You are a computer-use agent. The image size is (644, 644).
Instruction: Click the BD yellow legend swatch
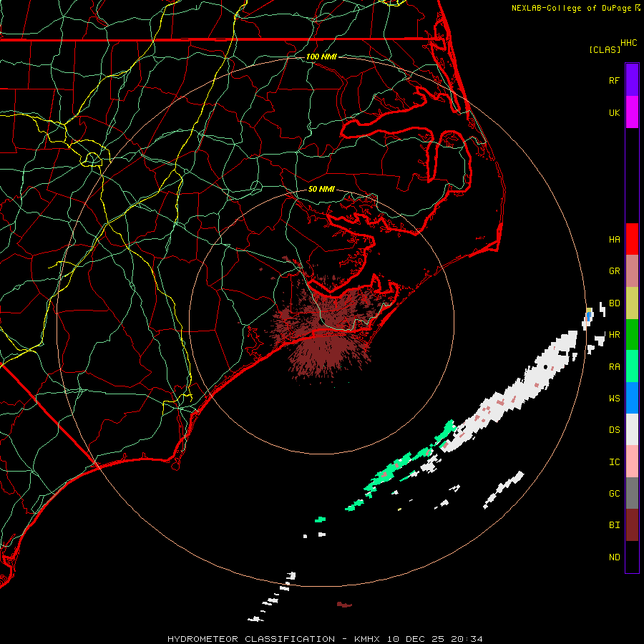click(x=632, y=303)
